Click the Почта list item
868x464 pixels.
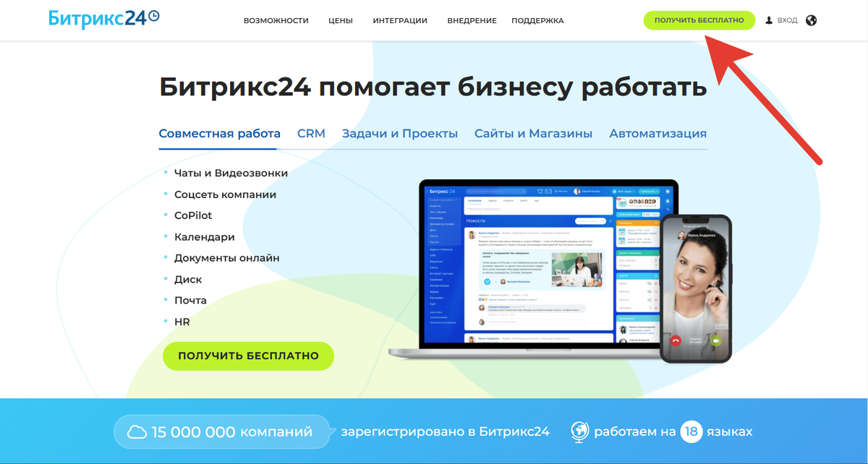pyautogui.click(x=190, y=300)
